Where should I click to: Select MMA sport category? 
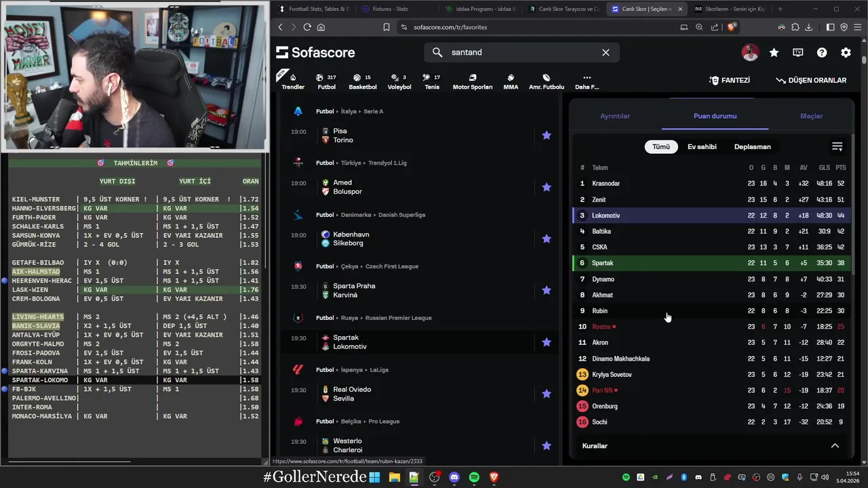point(511,81)
